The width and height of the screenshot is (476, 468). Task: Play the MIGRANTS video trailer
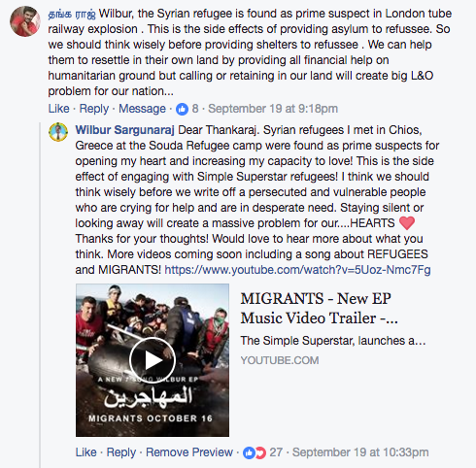click(x=153, y=360)
